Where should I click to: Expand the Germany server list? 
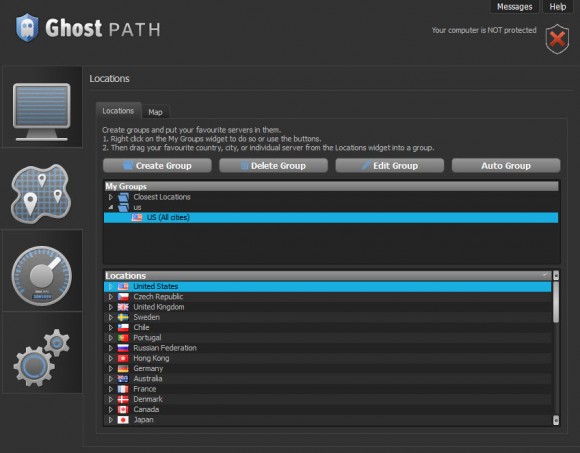click(111, 369)
